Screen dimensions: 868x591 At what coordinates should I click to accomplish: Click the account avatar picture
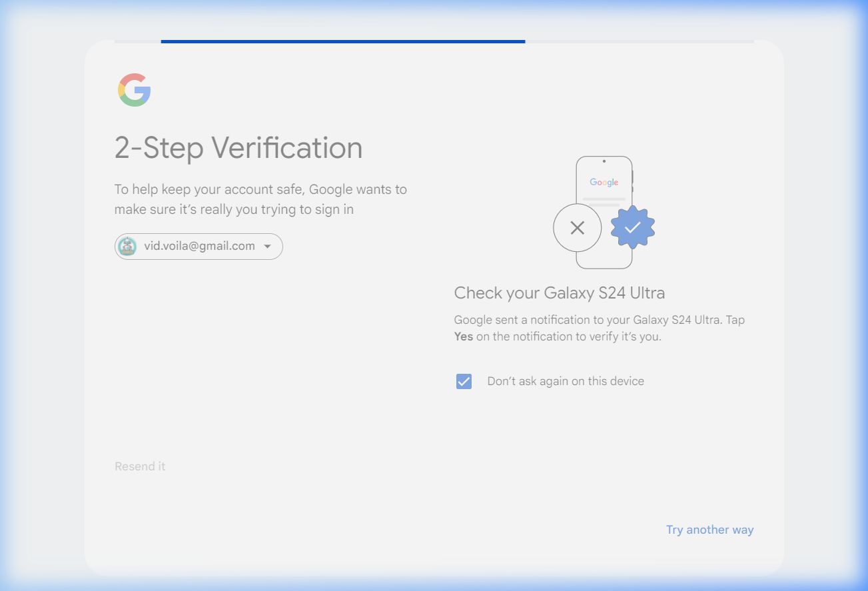point(127,247)
